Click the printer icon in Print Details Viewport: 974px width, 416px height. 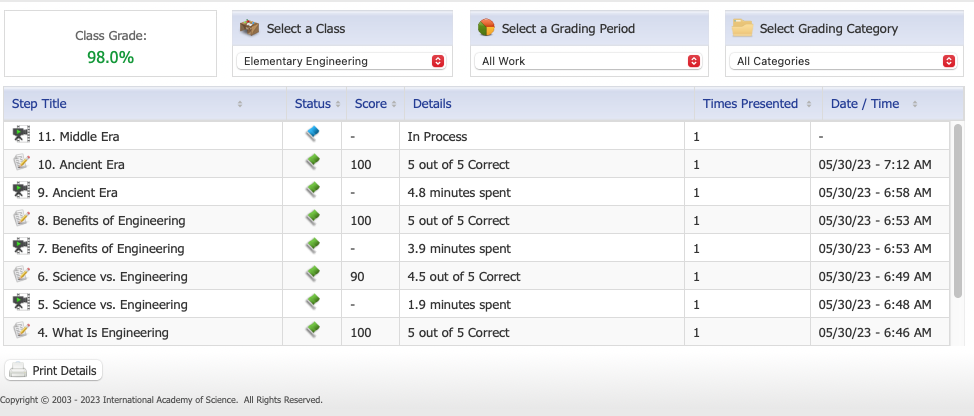(18, 371)
